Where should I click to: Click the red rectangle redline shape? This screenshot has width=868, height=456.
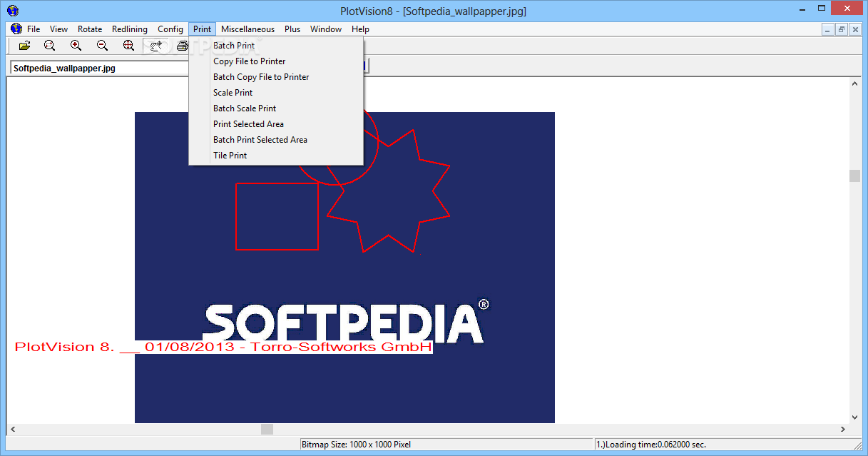point(277,217)
